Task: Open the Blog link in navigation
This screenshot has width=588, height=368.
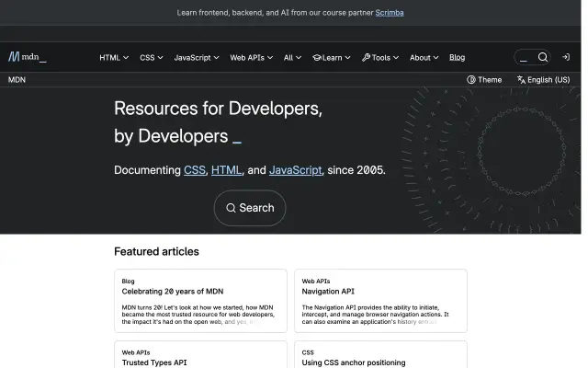Action: pos(458,57)
